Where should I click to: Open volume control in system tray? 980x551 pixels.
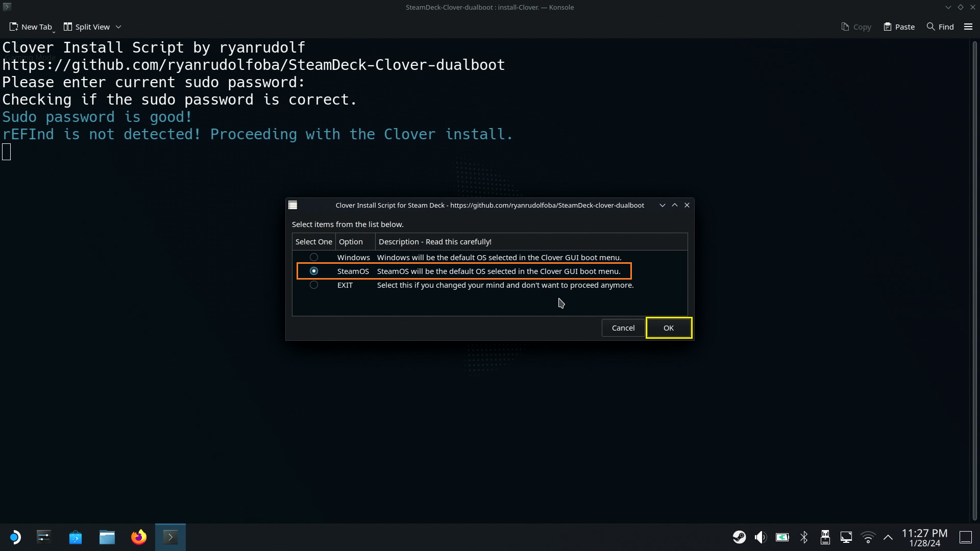pos(761,537)
